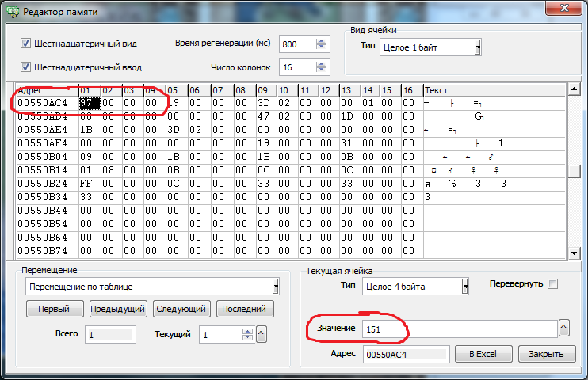The height and width of the screenshot is (380, 588).
Task: Select cell 3D in row 00550AC4
Action: [266, 103]
